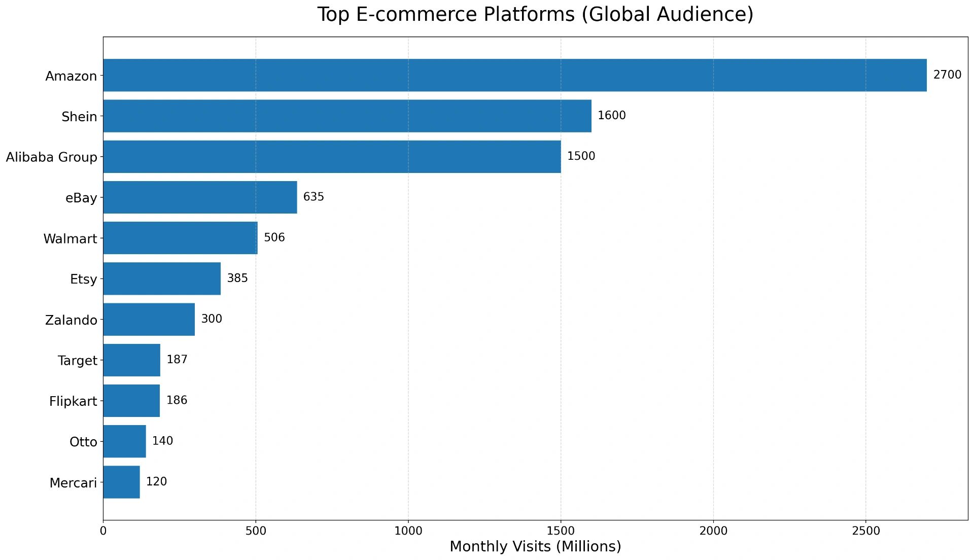Viewport: 974px width, 560px height.
Task: Select the Amazon y-axis label
Action: pyautogui.click(x=71, y=76)
